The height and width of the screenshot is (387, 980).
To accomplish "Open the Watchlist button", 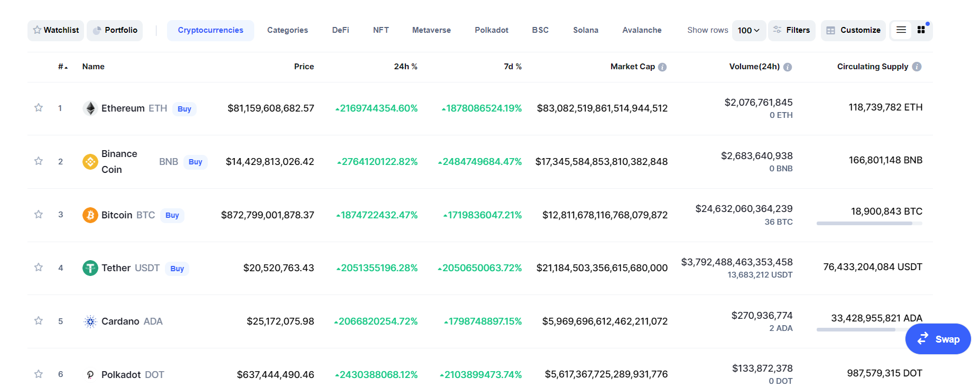I will pyautogui.click(x=56, y=30).
